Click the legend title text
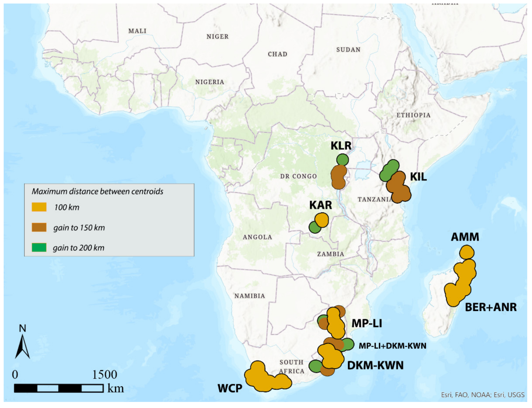The image size is (532, 408). (97, 191)
